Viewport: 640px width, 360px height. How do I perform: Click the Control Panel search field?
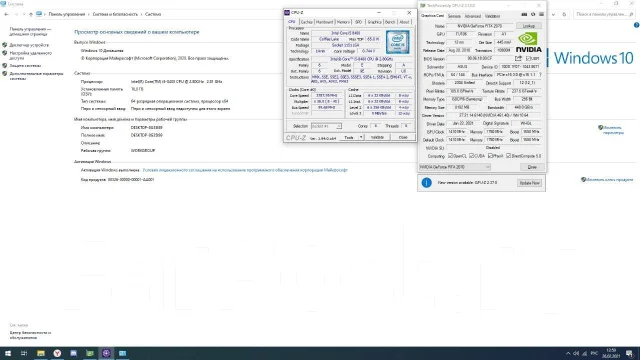(x=603, y=14)
